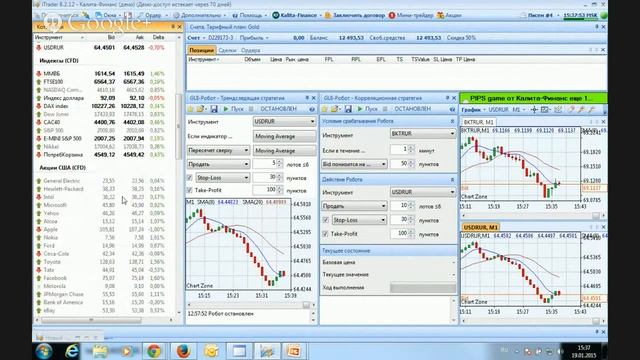Switch to Ордера tab
This screenshot has height=360, width=640.
coord(251,50)
